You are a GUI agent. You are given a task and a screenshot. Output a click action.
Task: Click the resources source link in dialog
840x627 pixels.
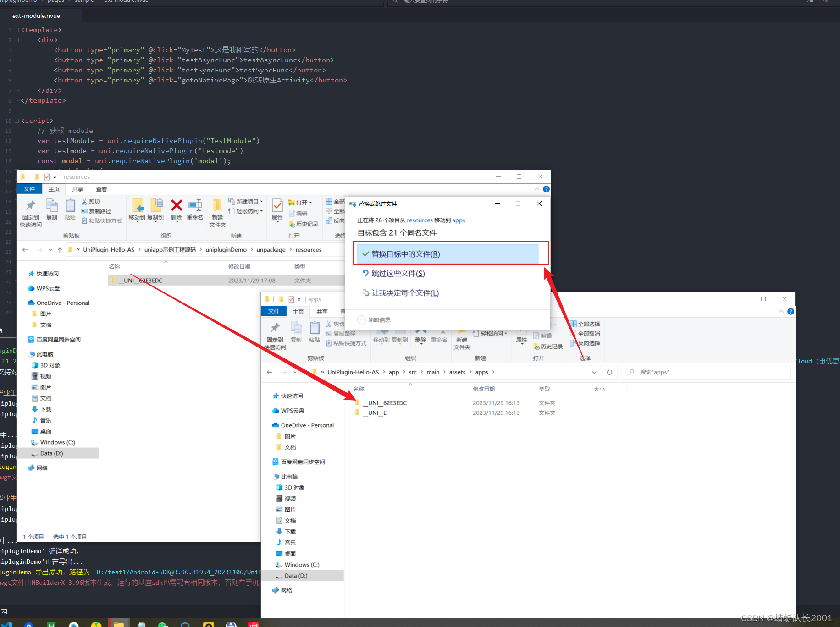click(420, 220)
